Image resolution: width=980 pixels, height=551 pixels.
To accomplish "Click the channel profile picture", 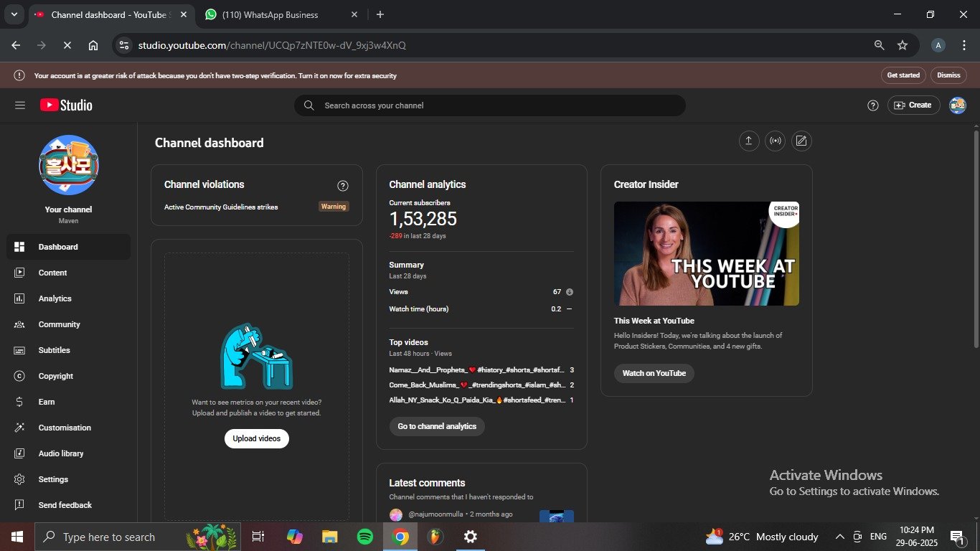I will 69,165.
